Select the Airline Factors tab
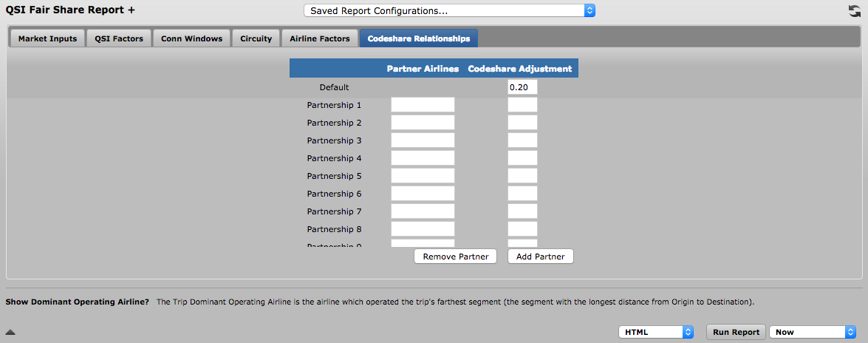This screenshot has height=343, width=868. point(320,38)
